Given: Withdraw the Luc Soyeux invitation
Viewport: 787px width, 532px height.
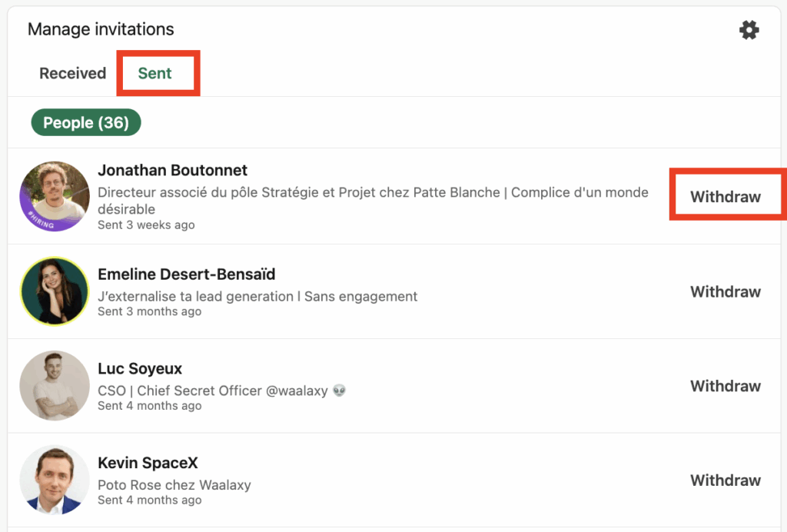Looking at the screenshot, I should pyautogui.click(x=725, y=386).
